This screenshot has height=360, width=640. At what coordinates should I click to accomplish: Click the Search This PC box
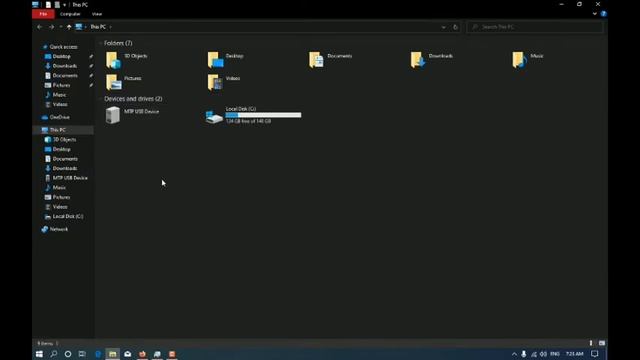pyautogui.click(x=535, y=27)
